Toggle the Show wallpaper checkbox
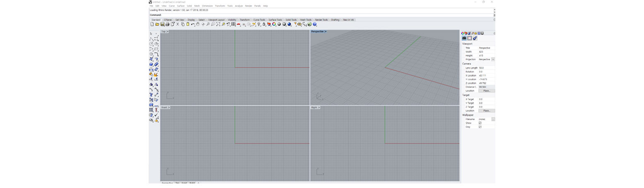Screen dimensions: 644x188 (480, 123)
